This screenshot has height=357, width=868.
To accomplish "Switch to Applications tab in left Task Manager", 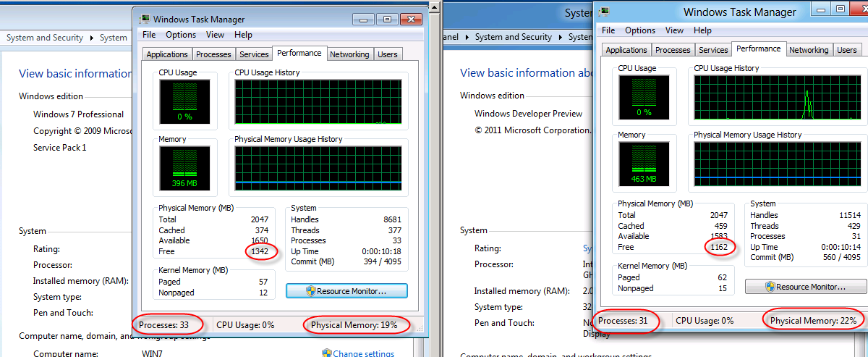I will coord(167,54).
